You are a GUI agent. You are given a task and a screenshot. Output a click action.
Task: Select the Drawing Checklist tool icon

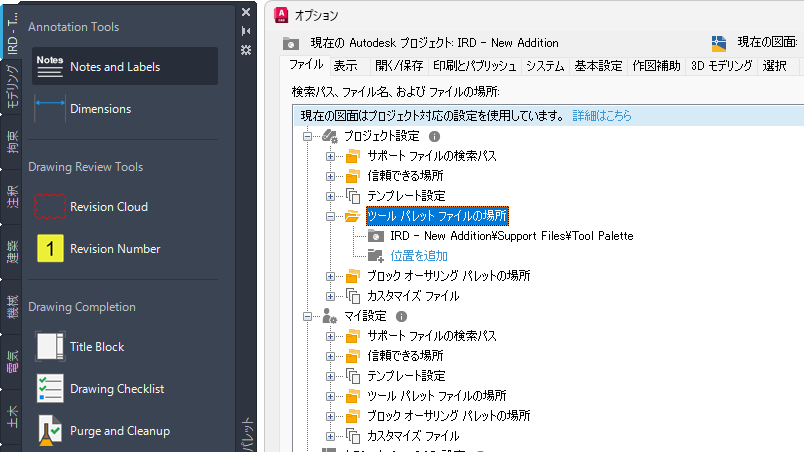coord(50,388)
